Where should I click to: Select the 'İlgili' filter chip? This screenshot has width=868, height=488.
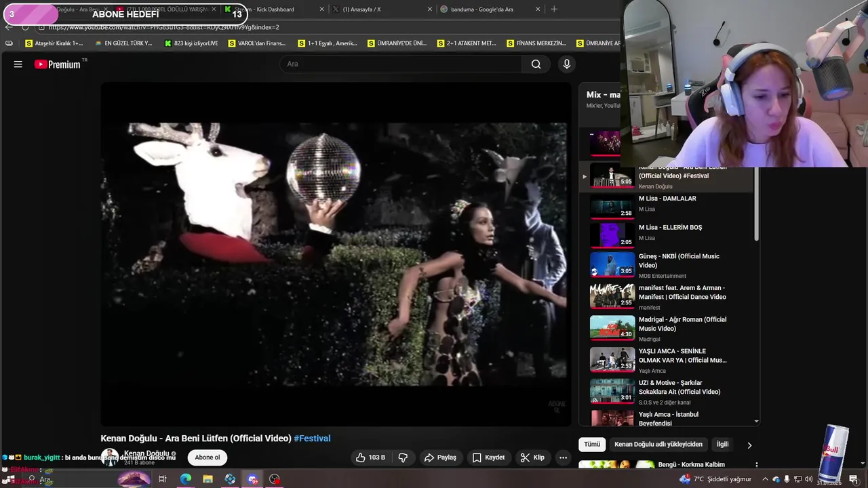click(x=723, y=445)
